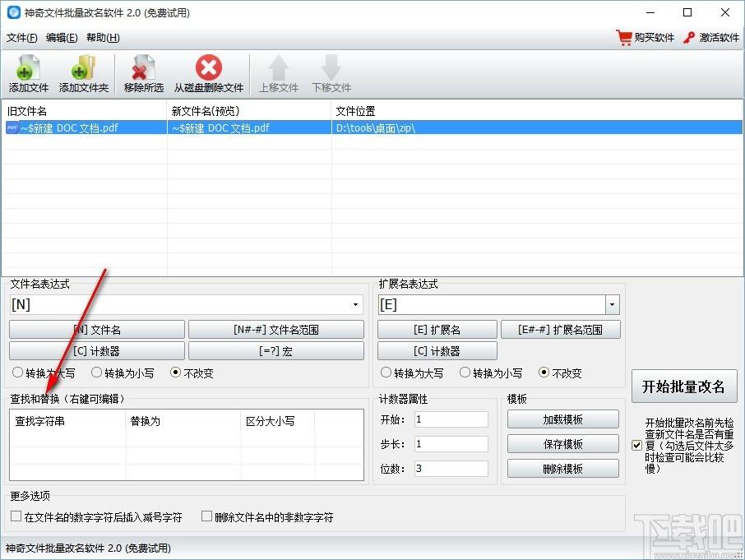Image resolution: width=745 pixels, height=560 pixels.
Task: Click the counter Start (开始) input field
Action: pos(451,419)
